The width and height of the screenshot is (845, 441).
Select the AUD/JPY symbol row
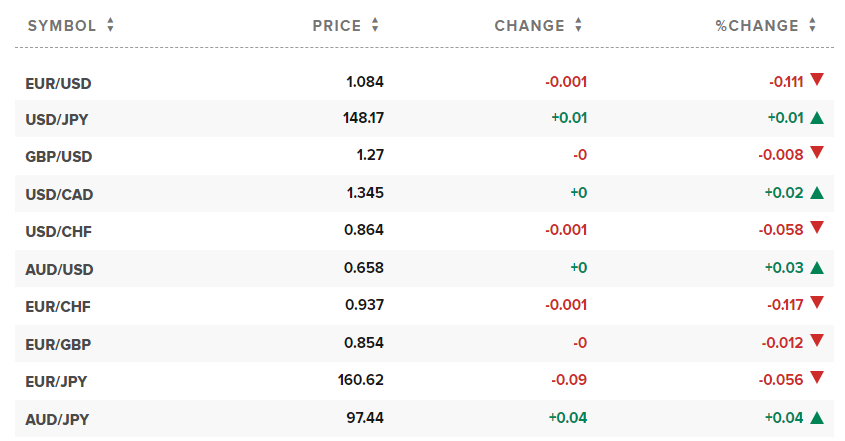click(x=58, y=418)
